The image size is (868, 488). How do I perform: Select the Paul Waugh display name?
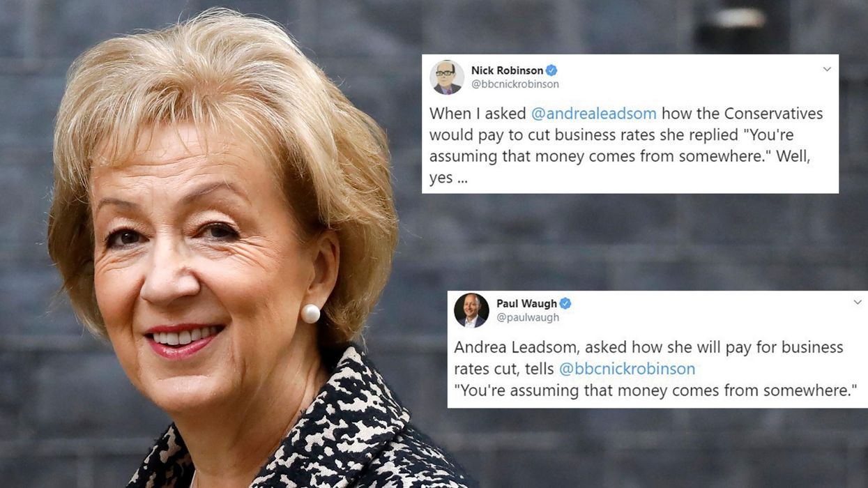(x=526, y=303)
